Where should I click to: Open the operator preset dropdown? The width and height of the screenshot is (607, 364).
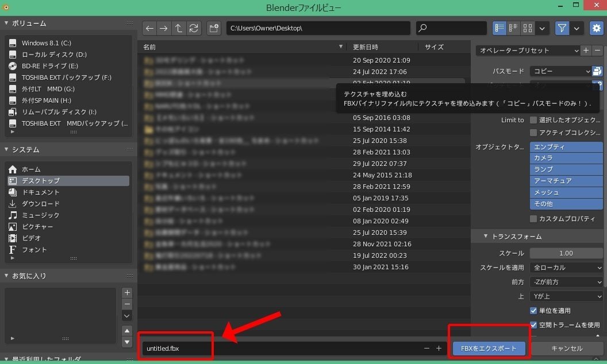tap(528, 51)
